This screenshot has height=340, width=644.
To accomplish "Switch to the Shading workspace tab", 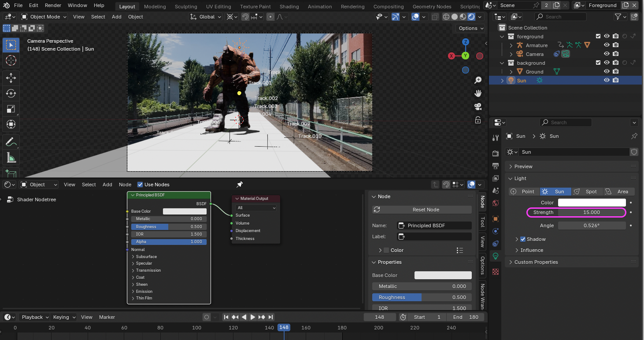I will [x=289, y=7].
